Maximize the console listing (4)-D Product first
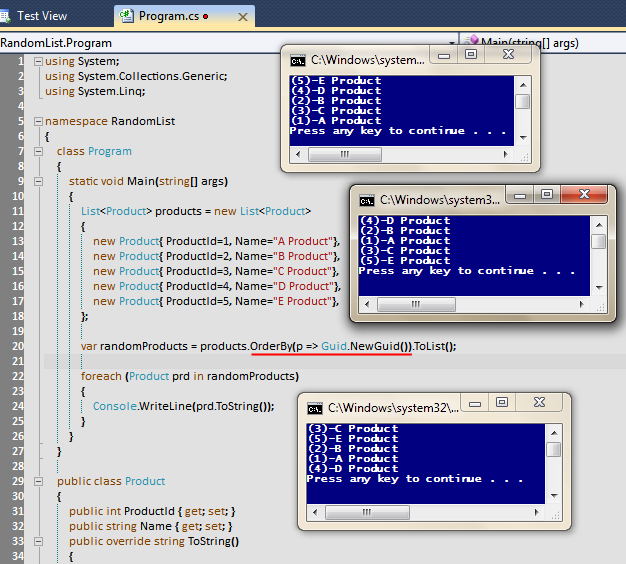The image size is (626, 564). click(547, 194)
